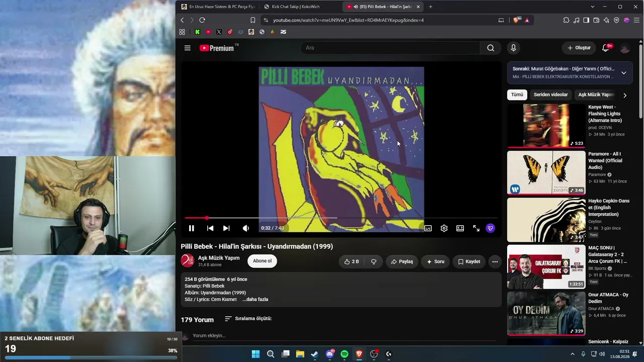Pause the playing YouTube video
Screen dimensions: 644x362
[x=191, y=228]
